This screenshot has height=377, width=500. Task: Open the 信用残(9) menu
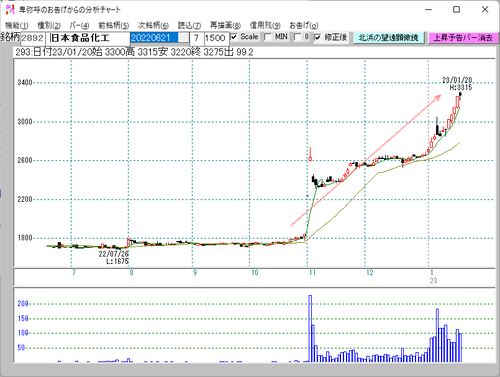[265, 25]
